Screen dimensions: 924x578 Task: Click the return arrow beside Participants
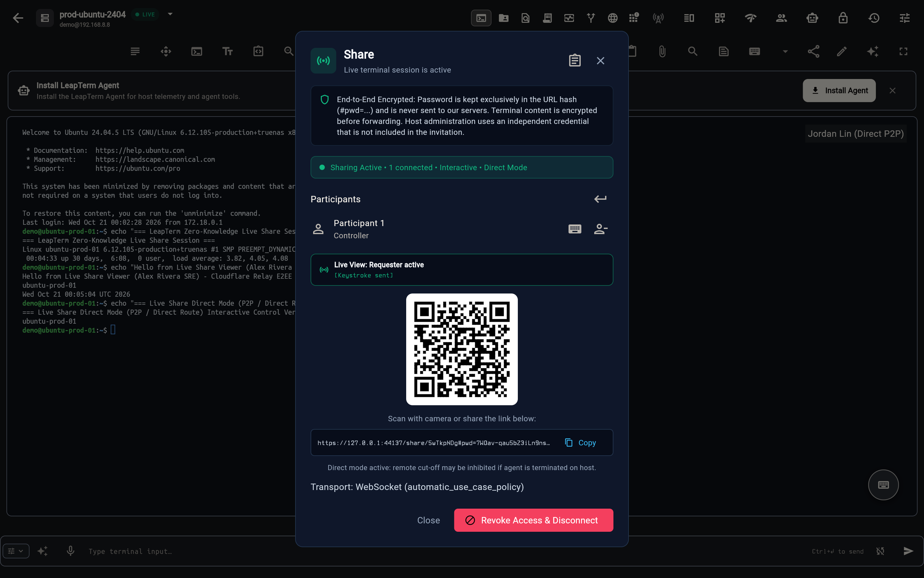click(x=600, y=199)
